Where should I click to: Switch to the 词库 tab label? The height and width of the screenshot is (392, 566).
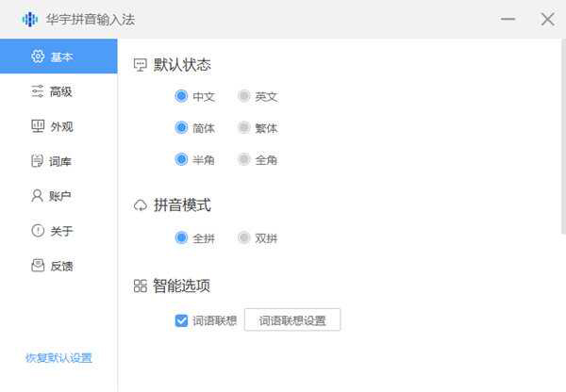click(x=61, y=161)
